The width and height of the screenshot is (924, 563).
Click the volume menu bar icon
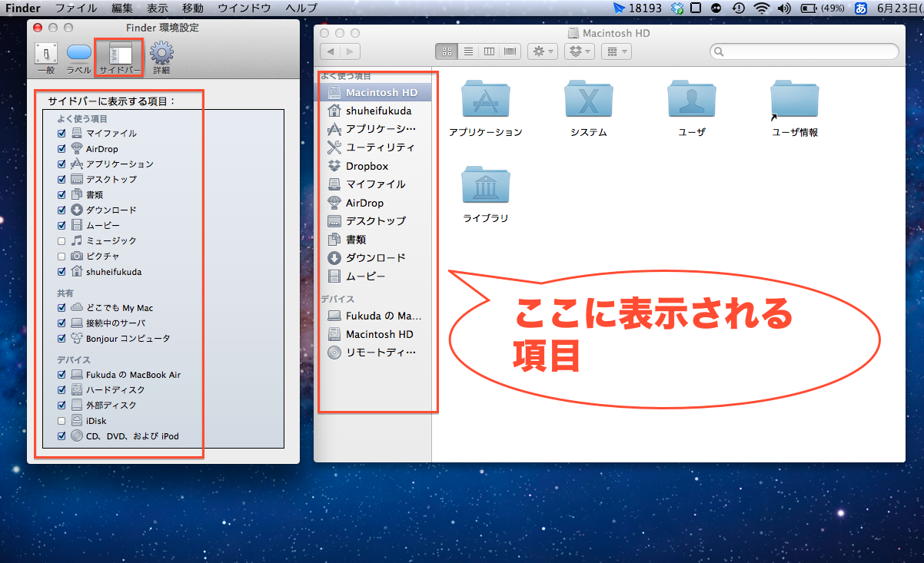pos(784,8)
